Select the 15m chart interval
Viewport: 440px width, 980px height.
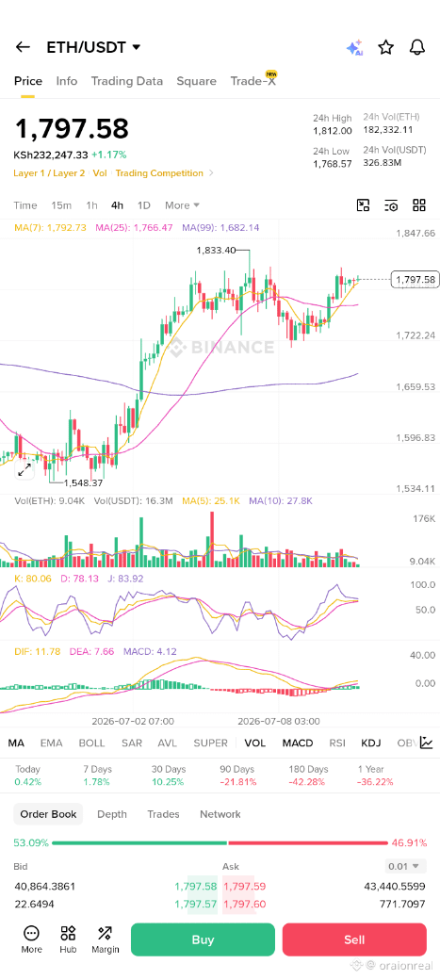(x=61, y=205)
